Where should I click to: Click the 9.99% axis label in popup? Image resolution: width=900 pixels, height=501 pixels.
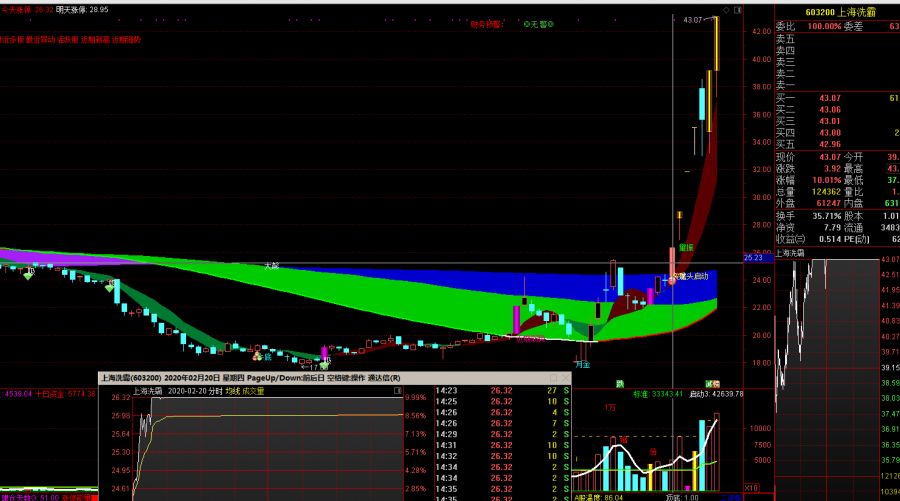(x=416, y=397)
